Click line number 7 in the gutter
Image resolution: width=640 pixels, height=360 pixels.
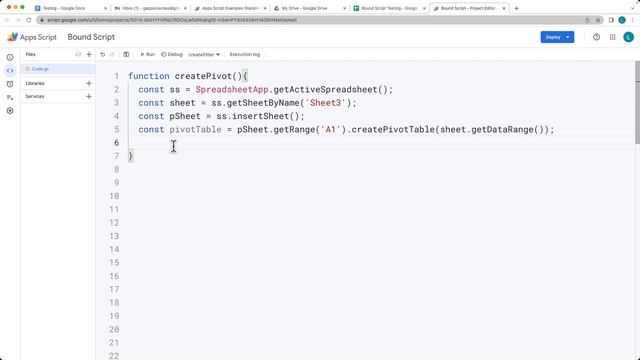[116, 156]
